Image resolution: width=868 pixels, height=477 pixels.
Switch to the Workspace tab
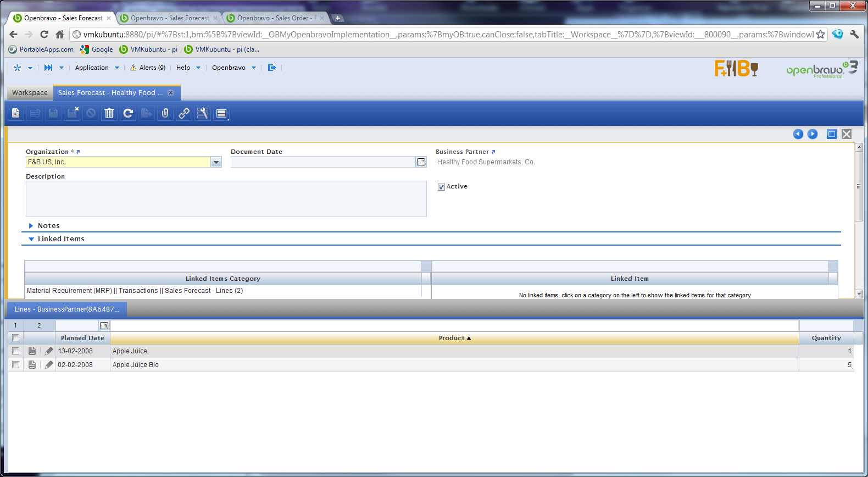click(x=30, y=93)
